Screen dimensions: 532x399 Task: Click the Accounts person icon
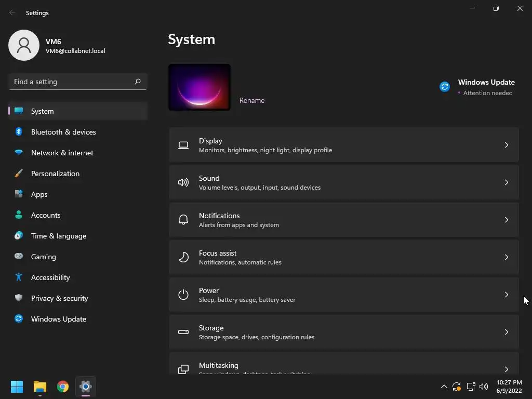(x=19, y=215)
